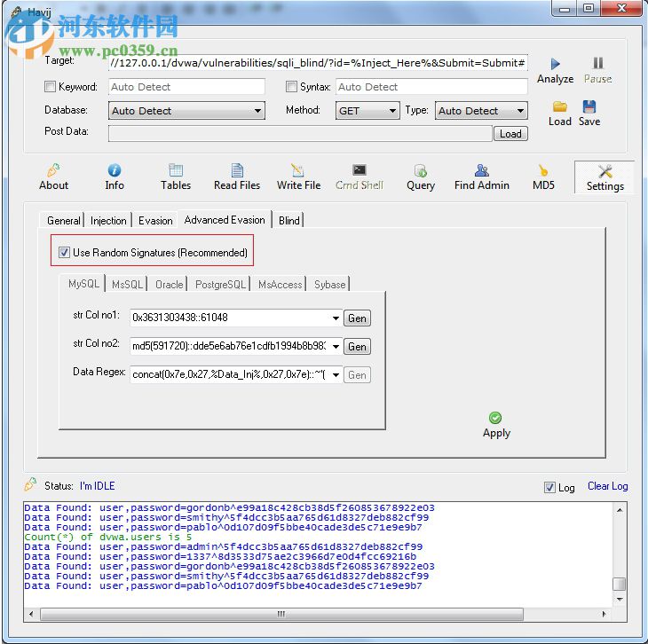Open the Tables toolbar icon
The width and height of the screenshot is (648, 644).
click(x=176, y=170)
